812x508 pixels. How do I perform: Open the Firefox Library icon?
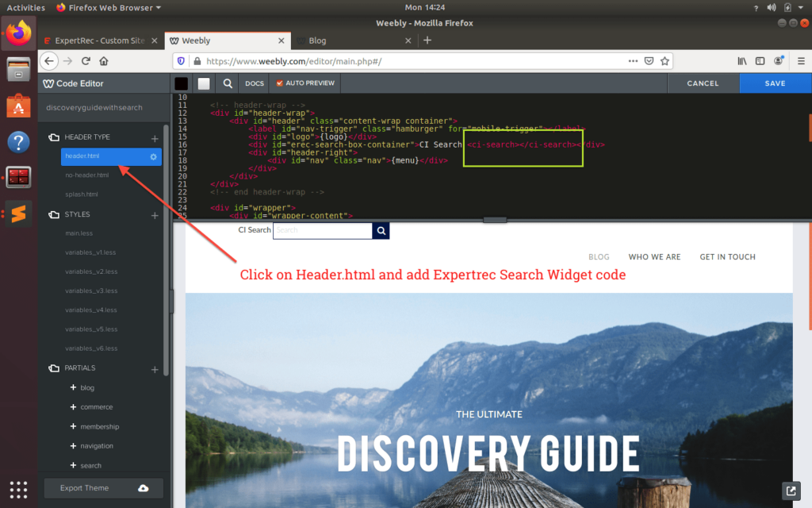[x=741, y=60]
